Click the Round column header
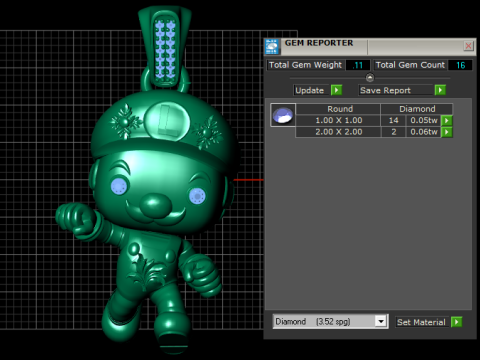The width and height of the screenshot is (480, 360). [338, 109]
